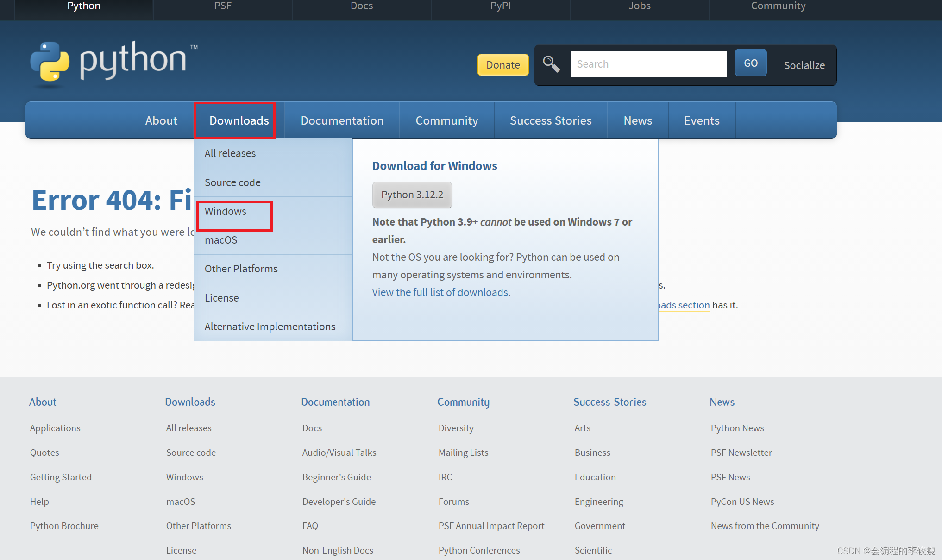
Task: Open PSF Newsletter in the footer
Action: 741,453
